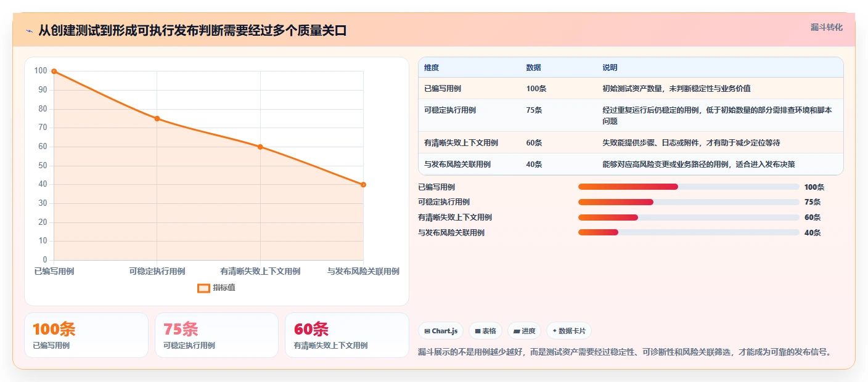Click the chart data point at 60
The height and width of the screenshot is (382, 868).
coord(260,147)
